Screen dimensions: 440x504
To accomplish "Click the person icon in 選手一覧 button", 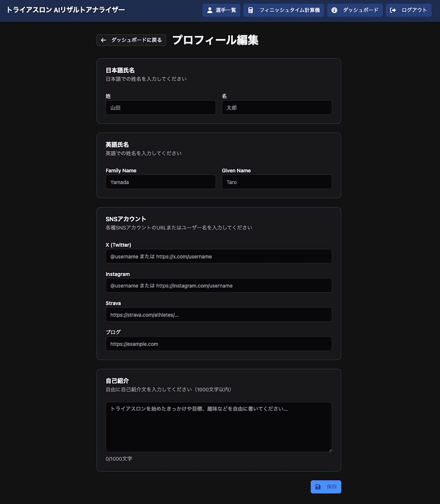I will 210,10.
